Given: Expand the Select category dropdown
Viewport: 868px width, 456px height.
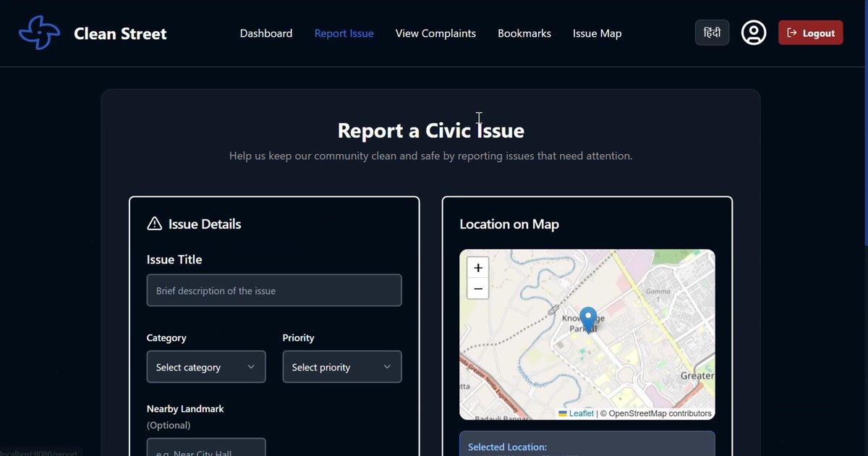Looking at the screenshot, I should [x=206, y=367].
